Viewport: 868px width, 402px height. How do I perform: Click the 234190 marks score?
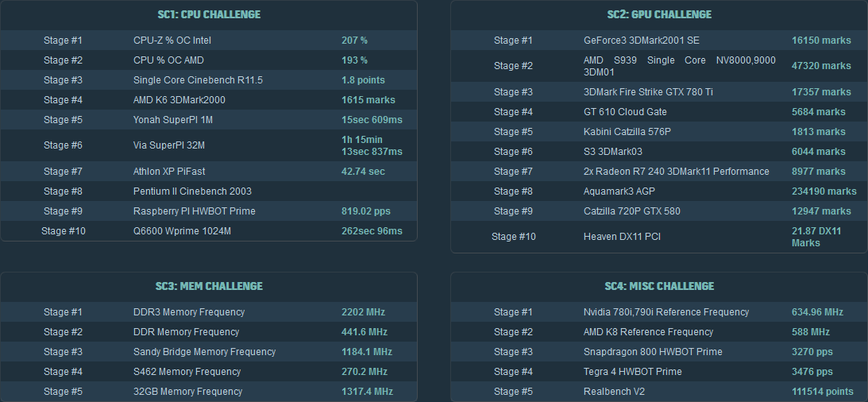point(824,191)
